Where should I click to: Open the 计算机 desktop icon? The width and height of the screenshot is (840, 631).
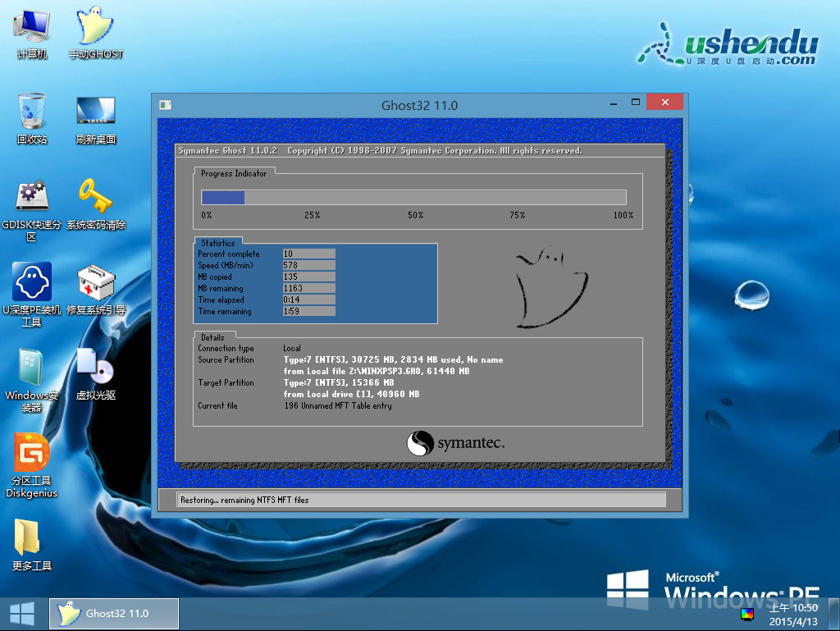click(x=32, y=33)
